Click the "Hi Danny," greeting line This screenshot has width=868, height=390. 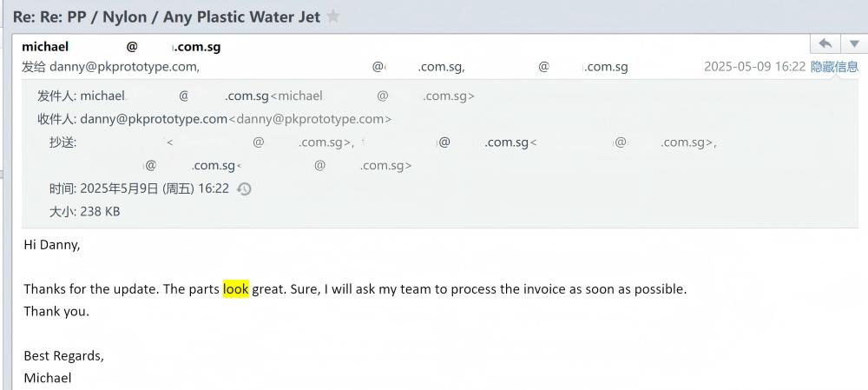52,245
